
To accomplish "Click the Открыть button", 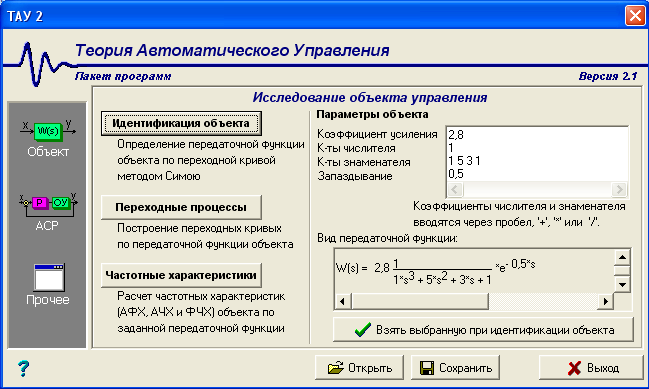I will tap(359, 367).
